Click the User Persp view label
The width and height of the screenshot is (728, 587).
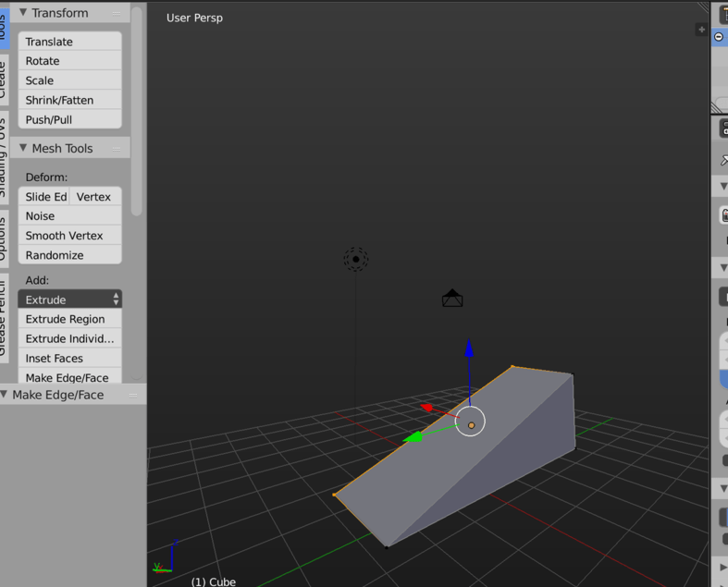click(194, 18)
